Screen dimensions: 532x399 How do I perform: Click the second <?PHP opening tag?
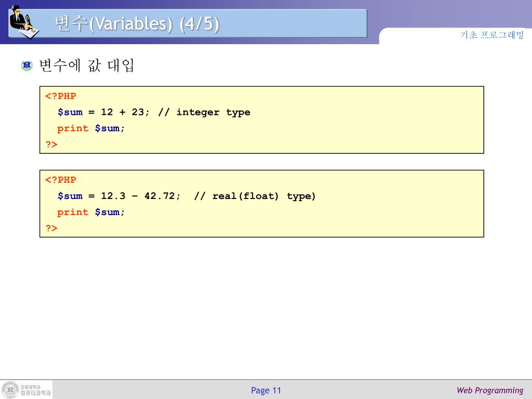click(61, 180)
